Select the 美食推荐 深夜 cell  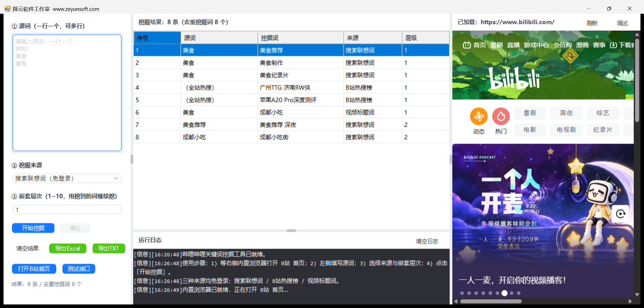point(301,125)
